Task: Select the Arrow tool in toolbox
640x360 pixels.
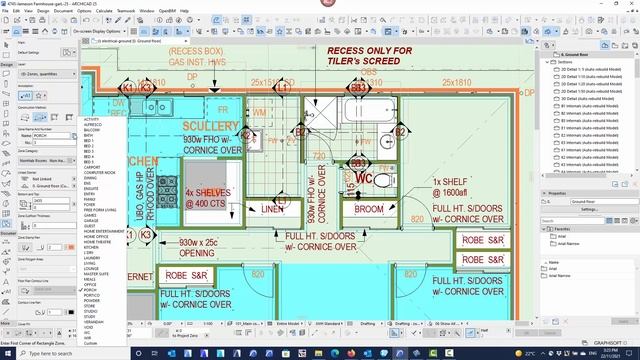Action: click(x=6, y=45)
